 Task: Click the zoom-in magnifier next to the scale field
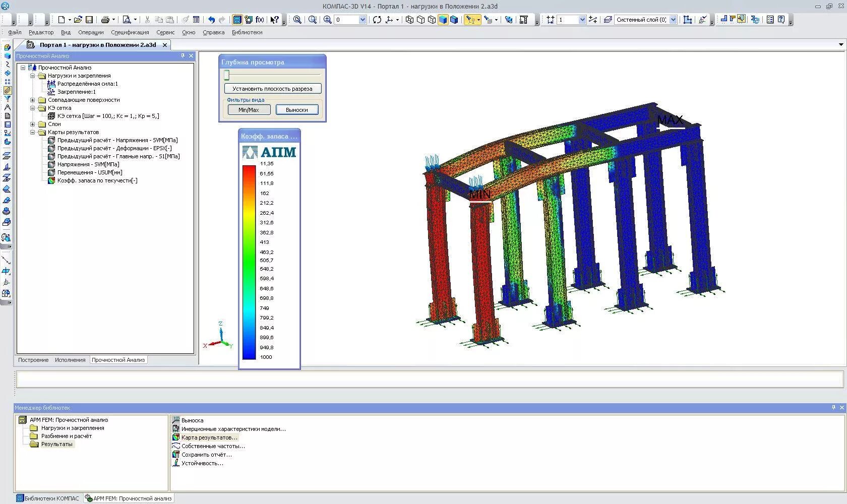click(328, 20)
